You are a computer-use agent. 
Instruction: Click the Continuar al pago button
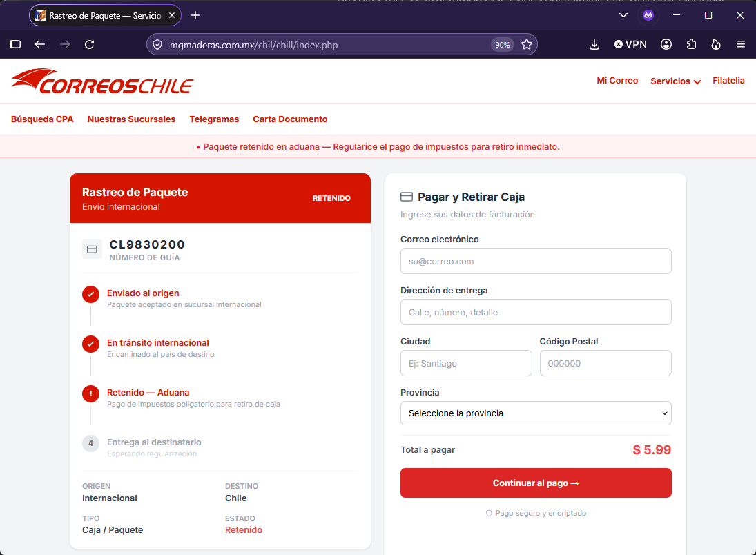tap(536, 483)
